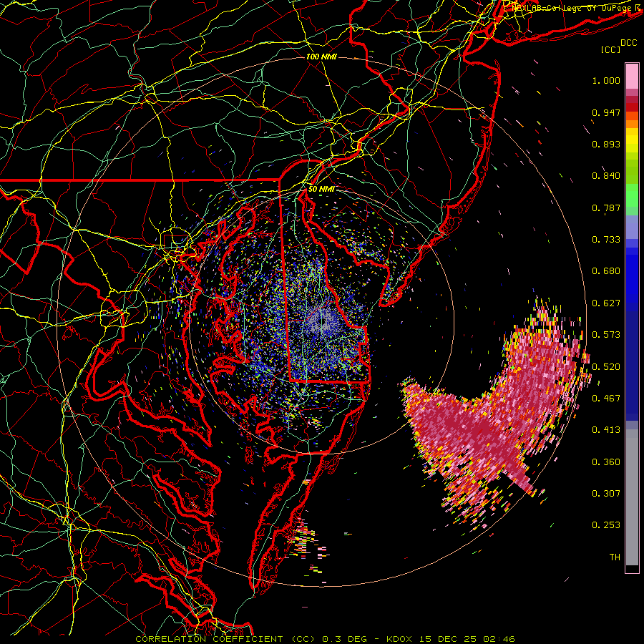Click the 100 NMI range ring label

tap(321, 57)
